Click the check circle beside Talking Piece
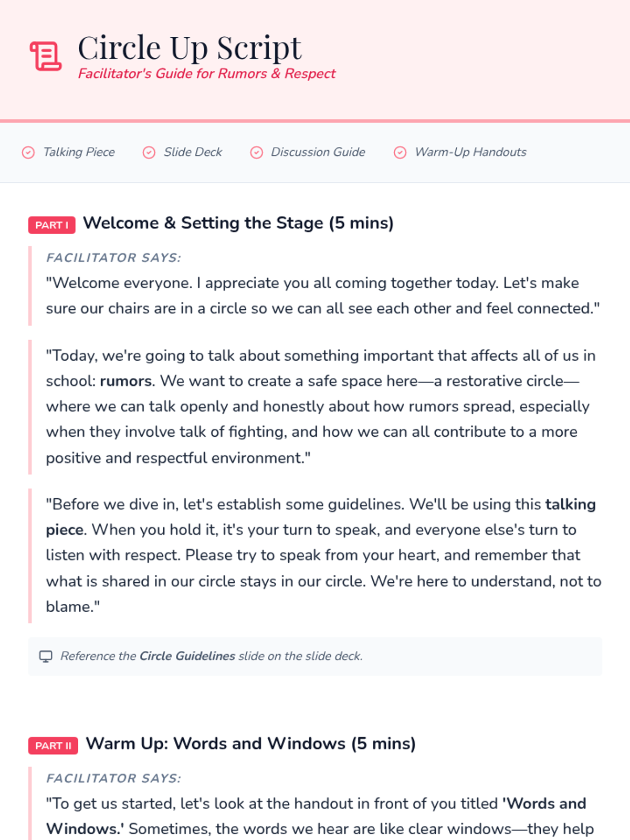The height and width of the screenshot is (840, 630). 28,152
